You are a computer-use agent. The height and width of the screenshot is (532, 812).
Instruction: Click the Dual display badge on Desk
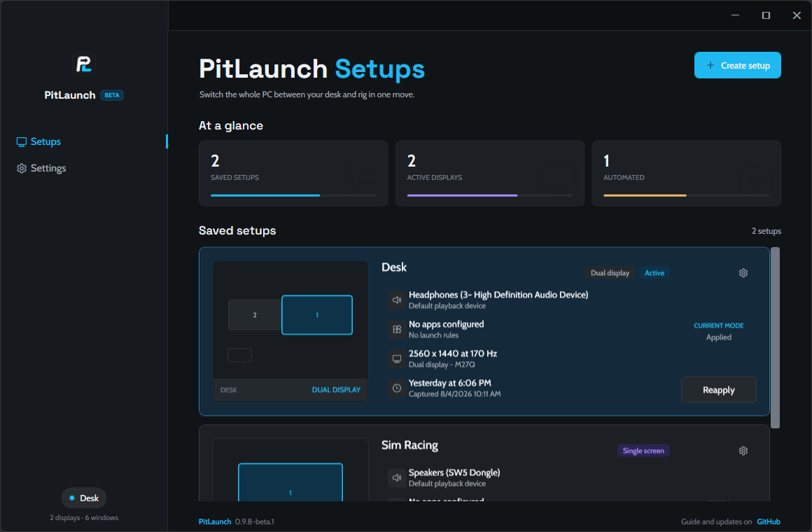coord(610,273)
